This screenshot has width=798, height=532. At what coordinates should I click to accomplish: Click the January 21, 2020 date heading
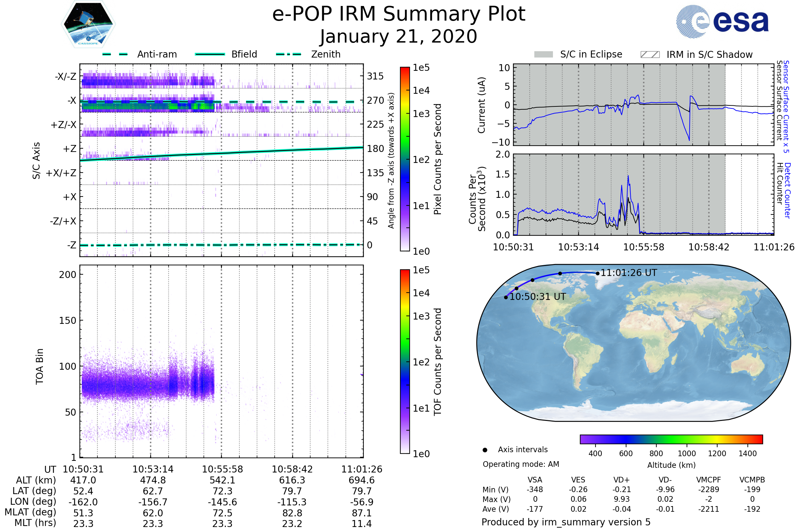tap(399, 37)
